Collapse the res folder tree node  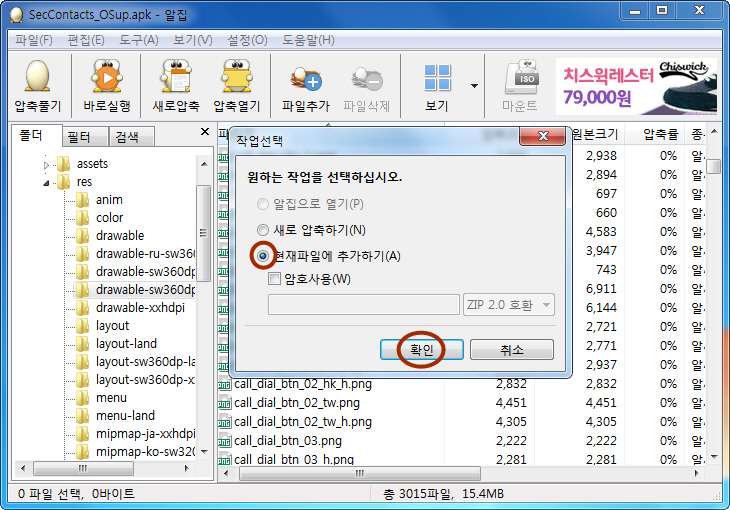(46, 182)
